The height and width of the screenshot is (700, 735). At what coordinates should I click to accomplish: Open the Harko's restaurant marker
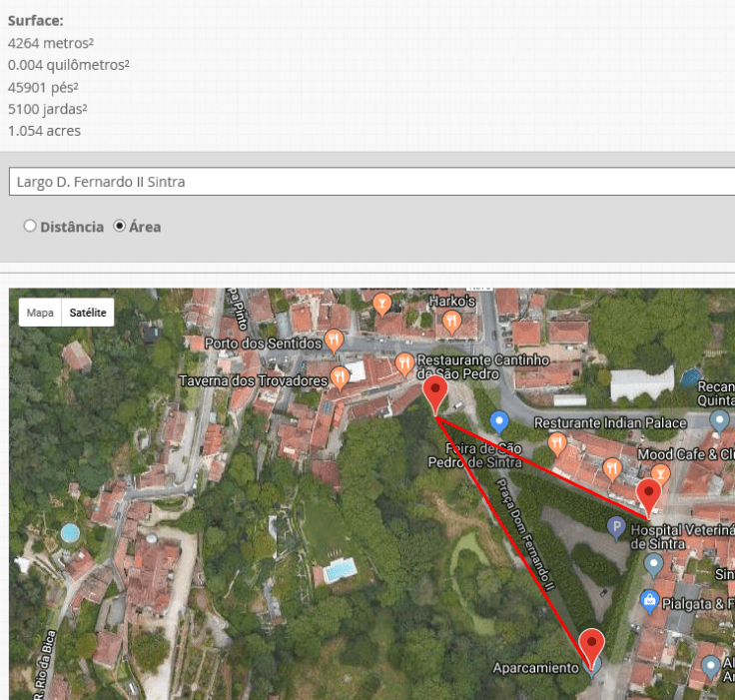[452, 321]
